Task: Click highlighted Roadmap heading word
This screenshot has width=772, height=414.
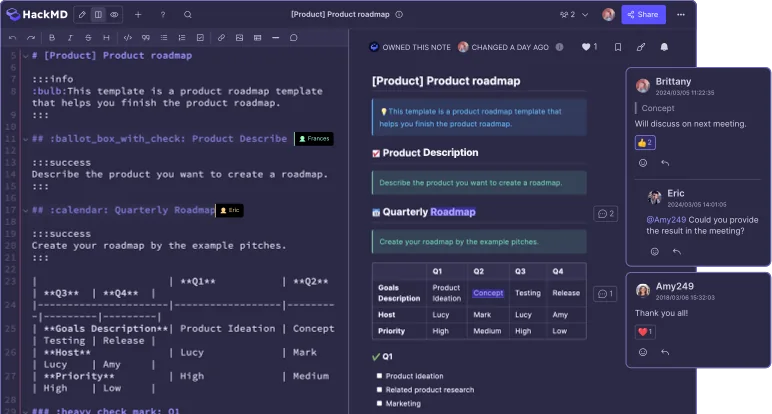Action: pos(453,212)
